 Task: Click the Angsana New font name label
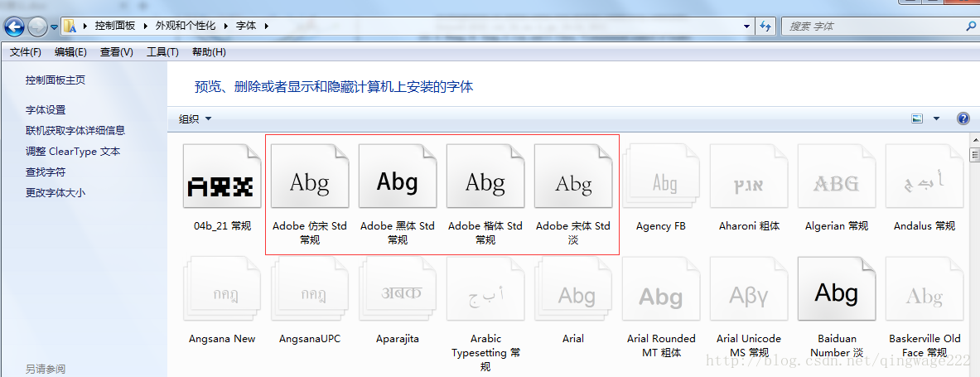click(x=222, y=339)
